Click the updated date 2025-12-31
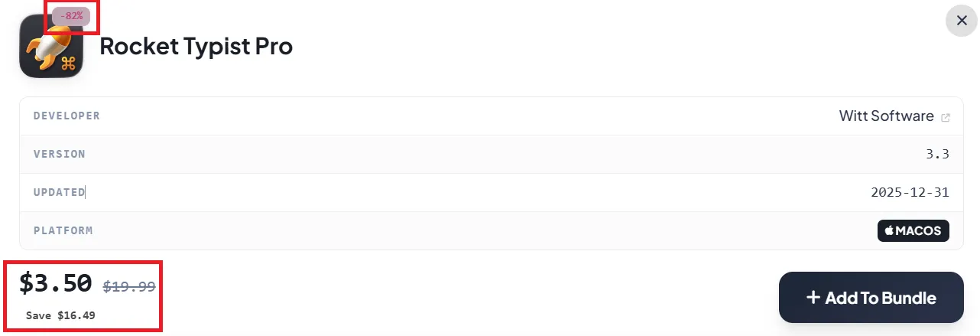 pyautogui.click(x=910, y=192)
